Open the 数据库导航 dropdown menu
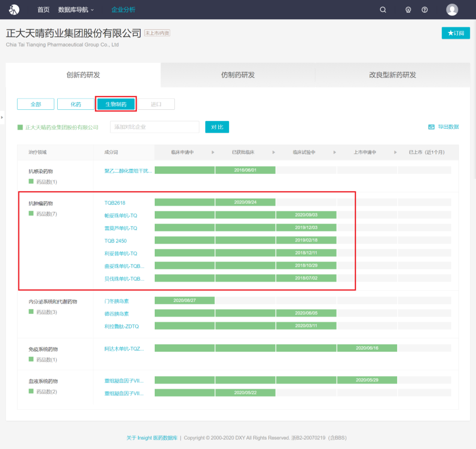 coord(76,10)
